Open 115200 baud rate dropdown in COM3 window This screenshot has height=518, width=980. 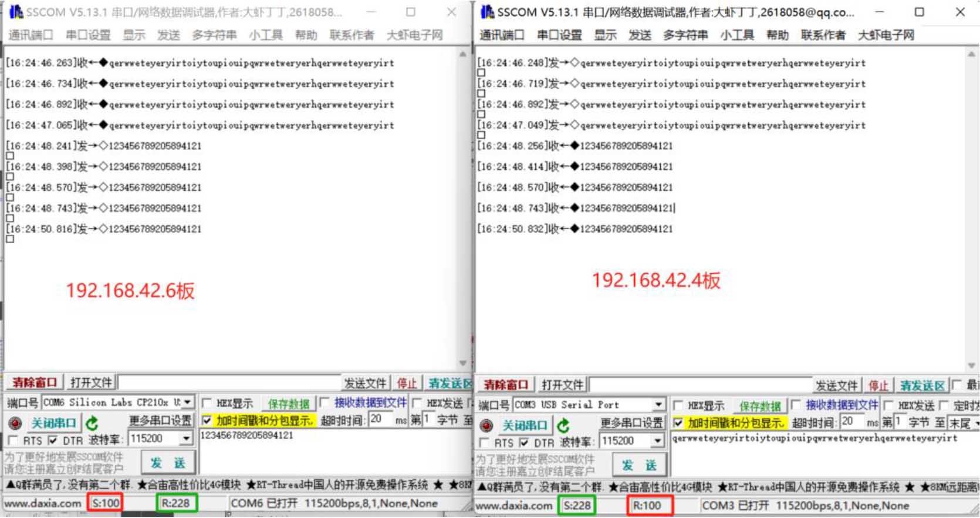click(x=658, y=441)
